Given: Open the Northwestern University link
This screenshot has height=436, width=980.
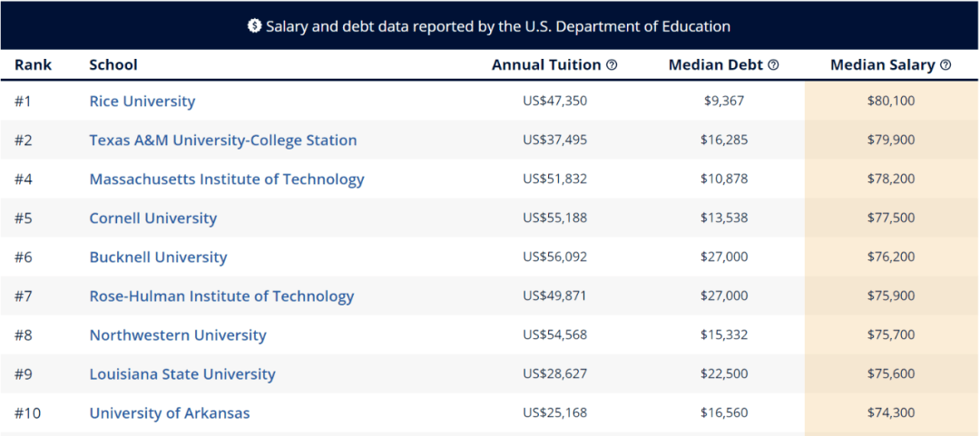Looking at the screenshot, I should coord(178,334).
